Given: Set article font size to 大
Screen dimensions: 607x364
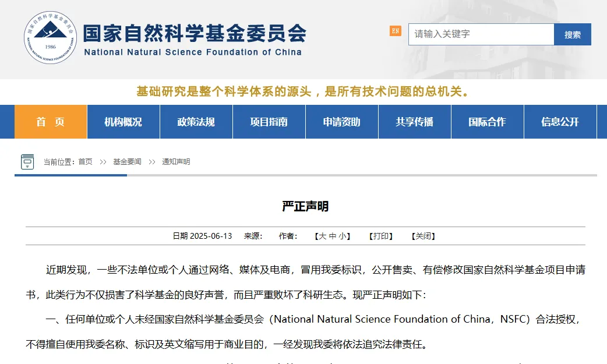Looking at the screenshot, I should (x=323, y=236).
